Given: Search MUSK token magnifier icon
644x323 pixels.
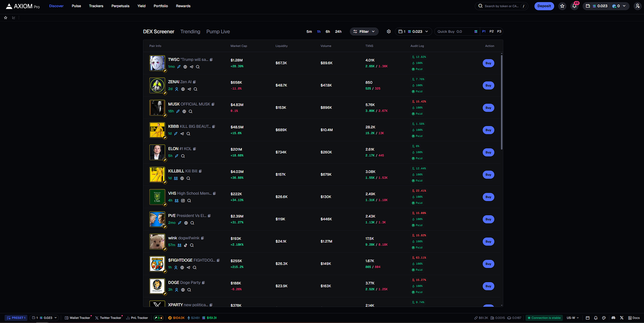Looking at the screenshot, I should coord(190,111).
